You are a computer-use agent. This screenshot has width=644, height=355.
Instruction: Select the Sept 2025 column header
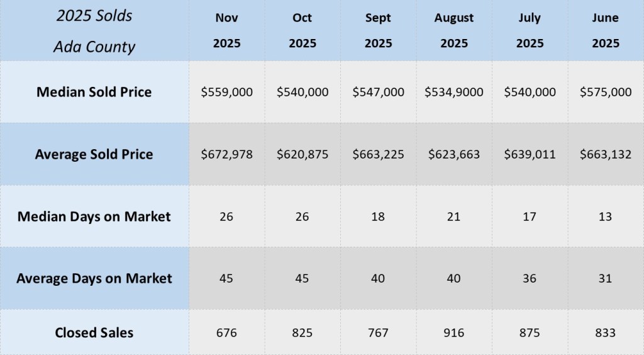379,30
